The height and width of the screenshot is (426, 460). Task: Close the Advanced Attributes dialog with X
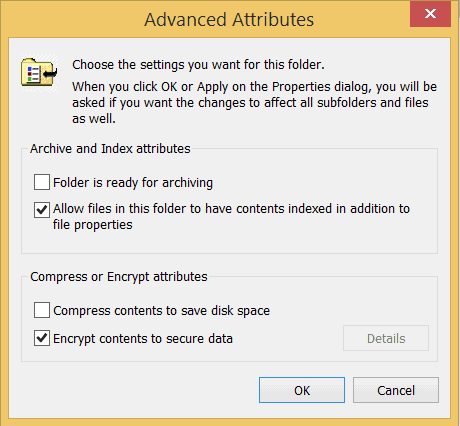tap(430, 14)
